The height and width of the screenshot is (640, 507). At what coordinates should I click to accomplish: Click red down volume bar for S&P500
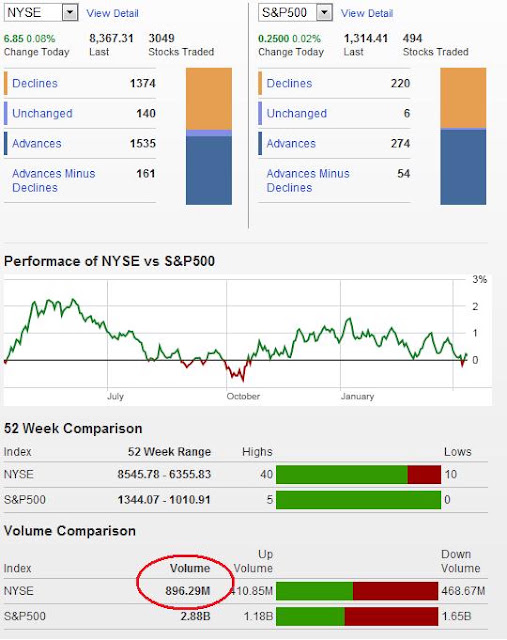391,616
